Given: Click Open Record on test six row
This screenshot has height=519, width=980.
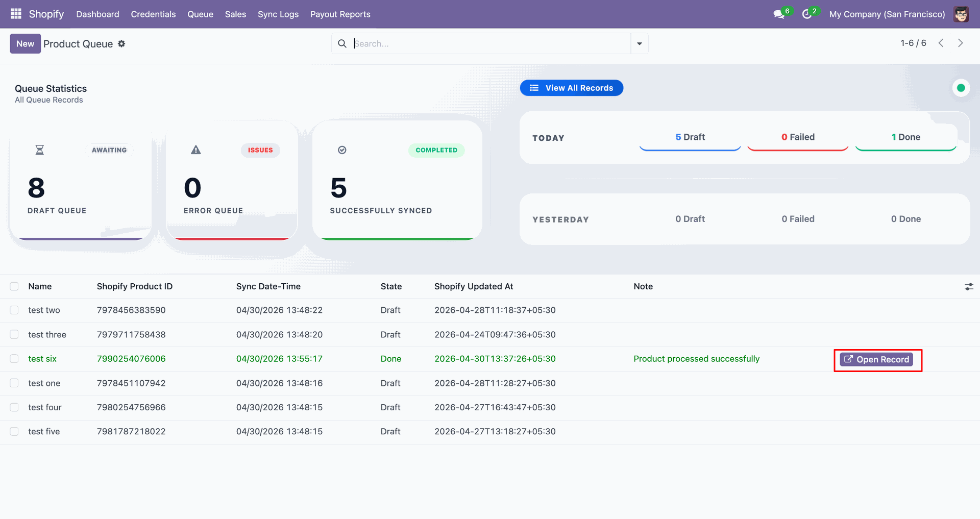Looking at the screenshot, I should [x=877, y=359].
